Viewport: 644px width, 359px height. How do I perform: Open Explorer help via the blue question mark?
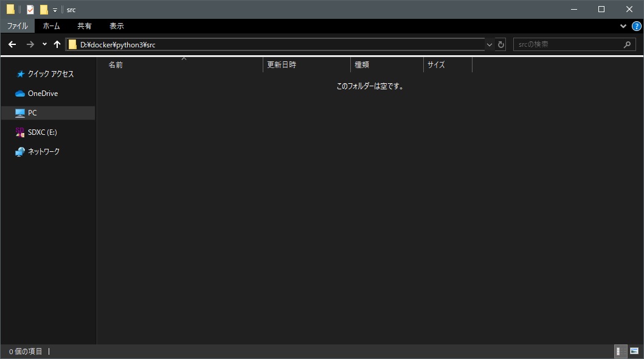tap(635, 26)
